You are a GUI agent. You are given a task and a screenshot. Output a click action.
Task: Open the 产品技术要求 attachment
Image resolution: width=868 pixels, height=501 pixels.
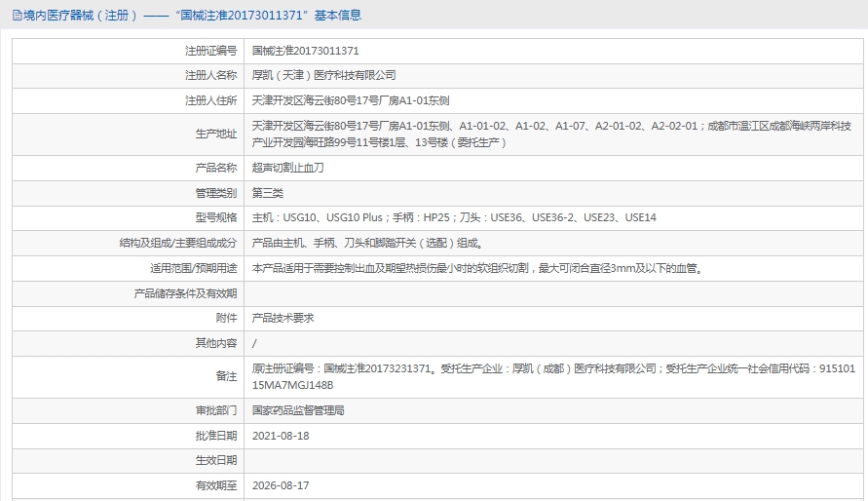pyautogui.click(x=283, y=318)
